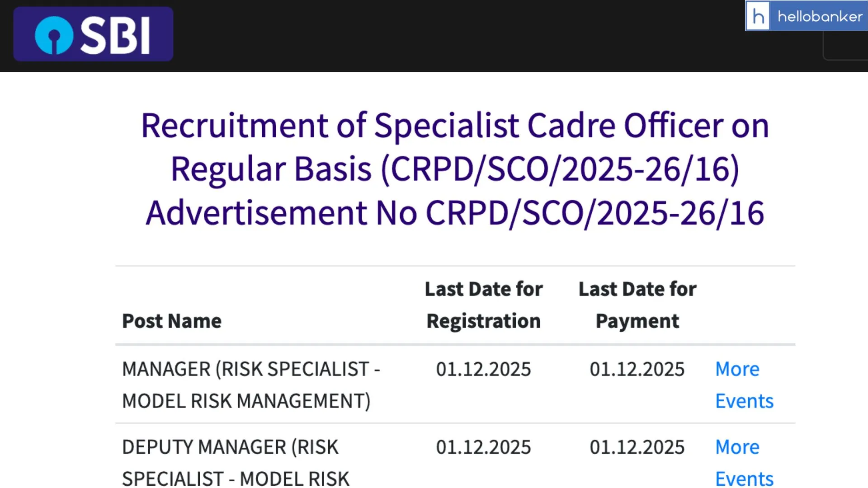Select the Last Date for Registration header
Viewport: 868px width, 488px height.
click(x=484, y=305)
